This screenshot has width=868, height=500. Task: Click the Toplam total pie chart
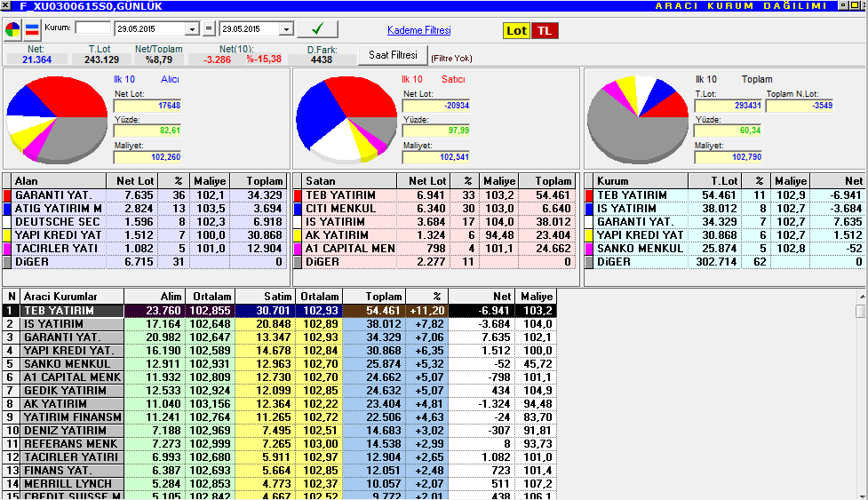coord(638,120)
